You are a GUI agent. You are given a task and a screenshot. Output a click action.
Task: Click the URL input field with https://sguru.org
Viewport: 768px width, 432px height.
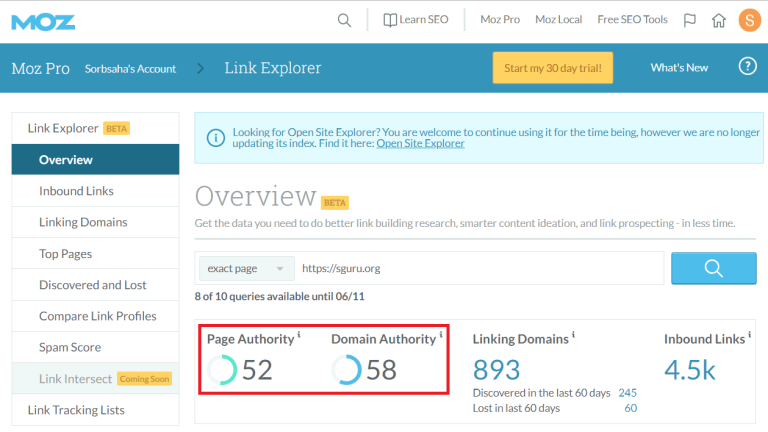(x=480, y=268)
